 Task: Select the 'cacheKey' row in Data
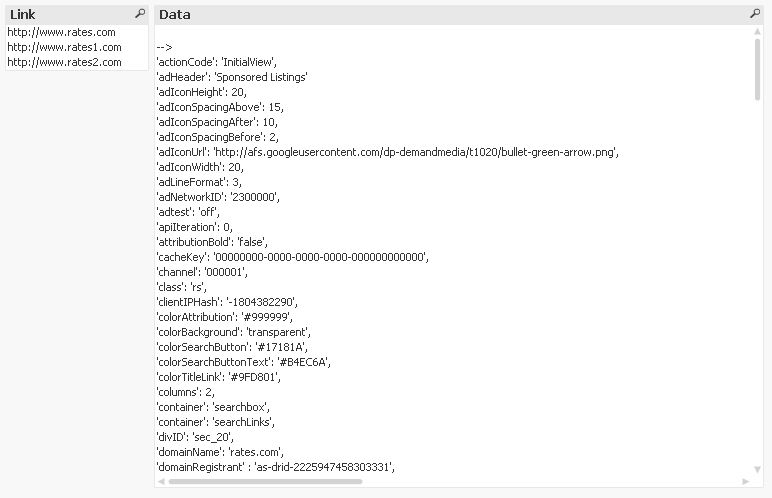292,257
